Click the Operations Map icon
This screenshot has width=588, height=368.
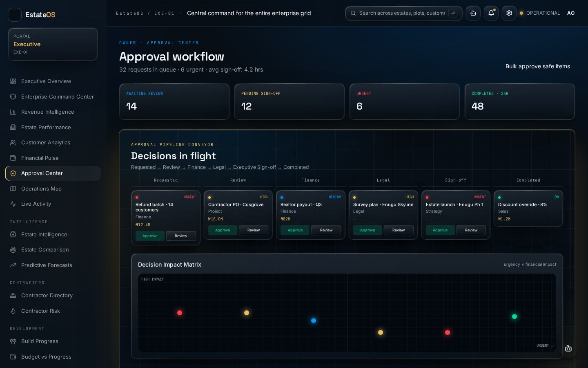coord(13,188)
